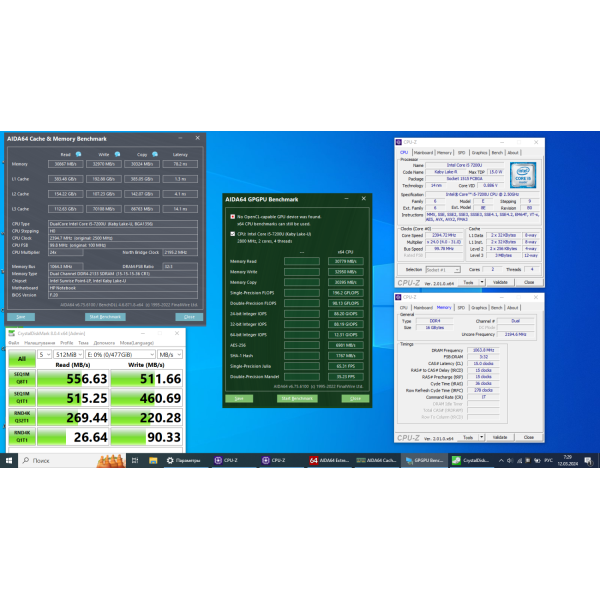Image resolution: width=600 pixels, height=600 pixels.
Task: Toggle the Intel Core i5-7200U CPU checkbox in GPGPU
Action: (233, 234)
